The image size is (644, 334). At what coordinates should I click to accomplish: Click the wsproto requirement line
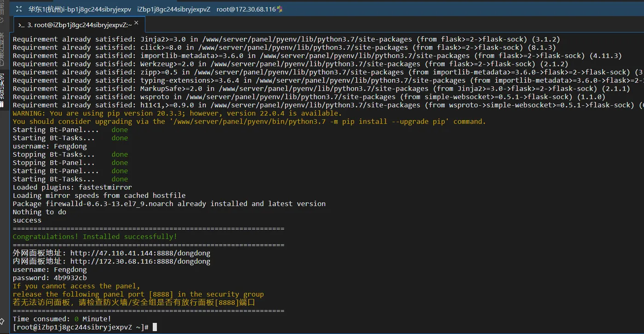pyautogui.click(x=309, y=97)
